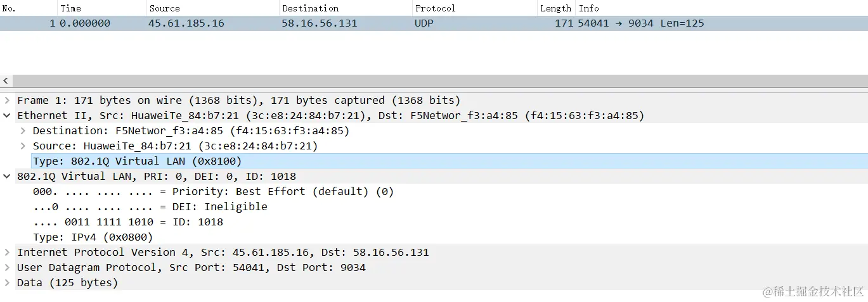Image resolution: width=868 pixels, height=302 pixels.
Task: Expand the Source HuaweiTe field
Action: tap(23, 146)
